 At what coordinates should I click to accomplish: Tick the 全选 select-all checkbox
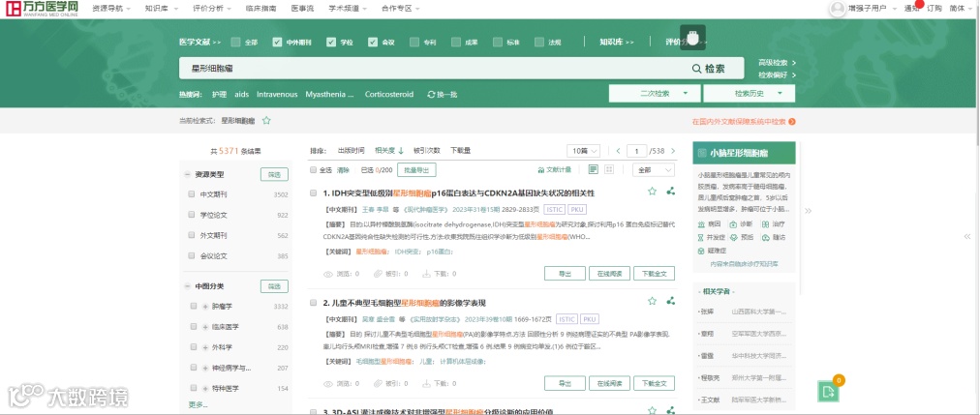point(313,169)
